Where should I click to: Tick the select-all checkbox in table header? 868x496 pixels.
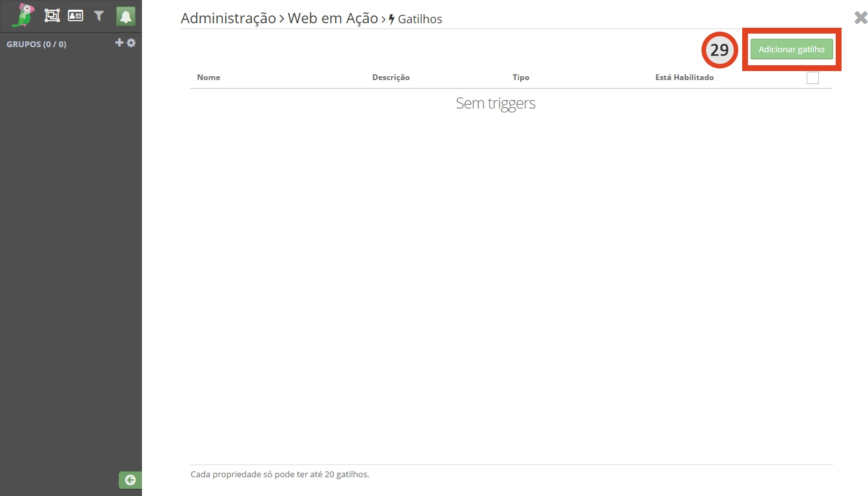[x=812, y=77]
